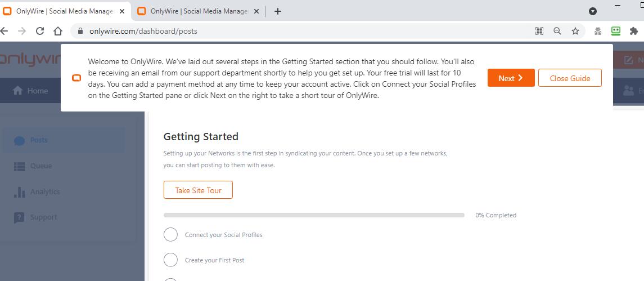Screen dimensions: 644x281
Task: Tick the Create your First Post circle
Action: pyautogui.click(x=170, y=260)
